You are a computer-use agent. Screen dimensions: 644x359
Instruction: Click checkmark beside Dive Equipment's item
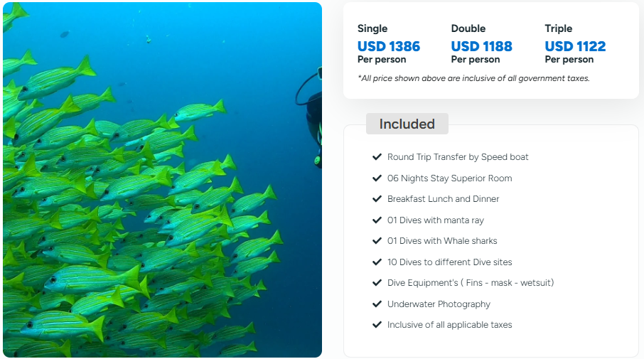pyautogui.click(x=377, y=283)
